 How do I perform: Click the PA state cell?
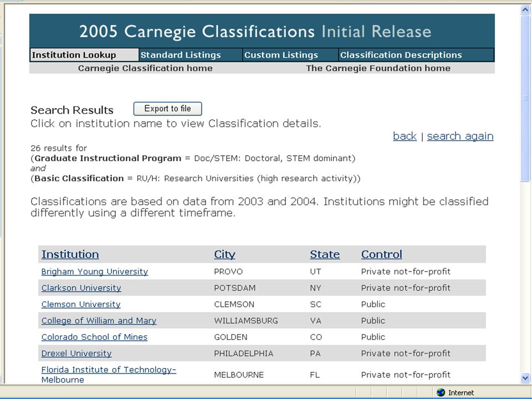[x=315, y=353]
